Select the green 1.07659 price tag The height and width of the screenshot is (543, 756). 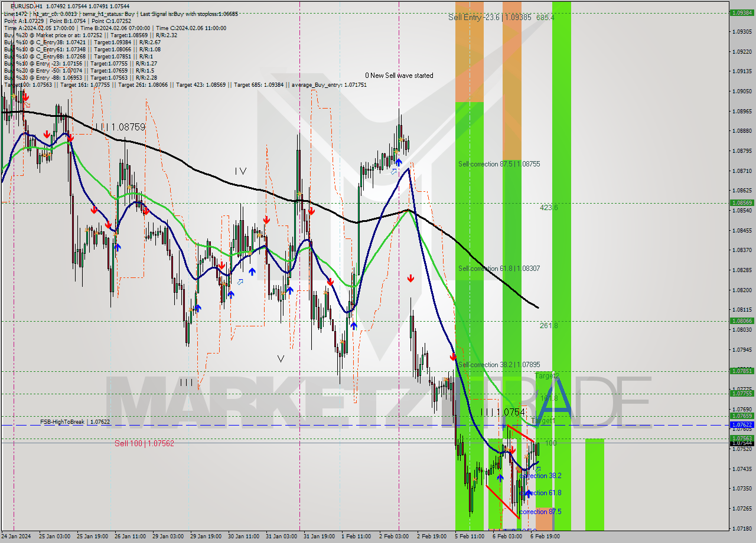pyautogui.click(x=742, y=416)
